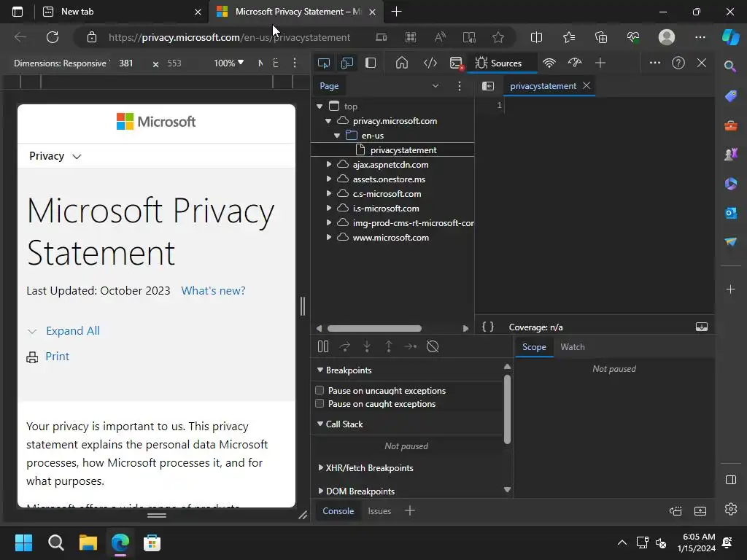This screenshot has height=560, width=747.
Task: Expand the www.microsoft.com node
Action: (329, 237)
